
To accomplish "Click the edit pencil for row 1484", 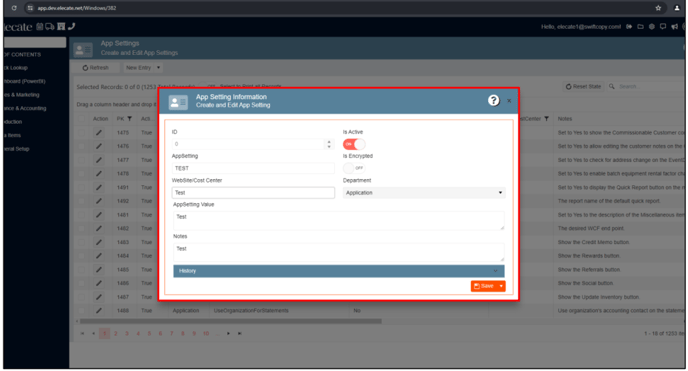I will pos(99,256).
